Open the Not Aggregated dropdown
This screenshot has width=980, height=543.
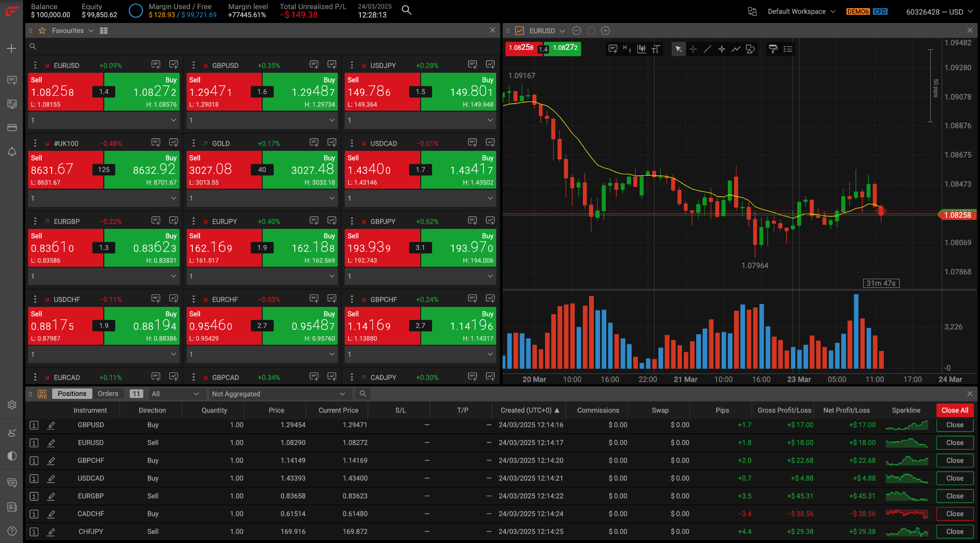point(278,394)
